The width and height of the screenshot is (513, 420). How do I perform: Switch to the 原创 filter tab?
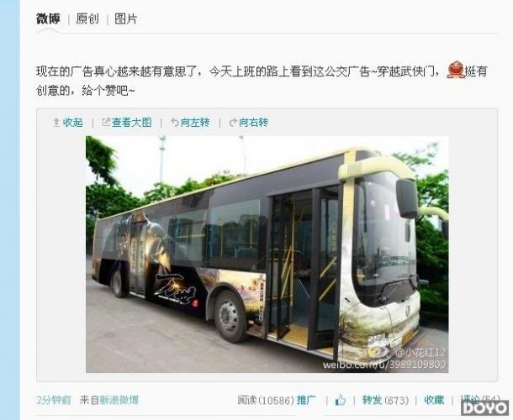pyautogui.click(x=87, y=18)
